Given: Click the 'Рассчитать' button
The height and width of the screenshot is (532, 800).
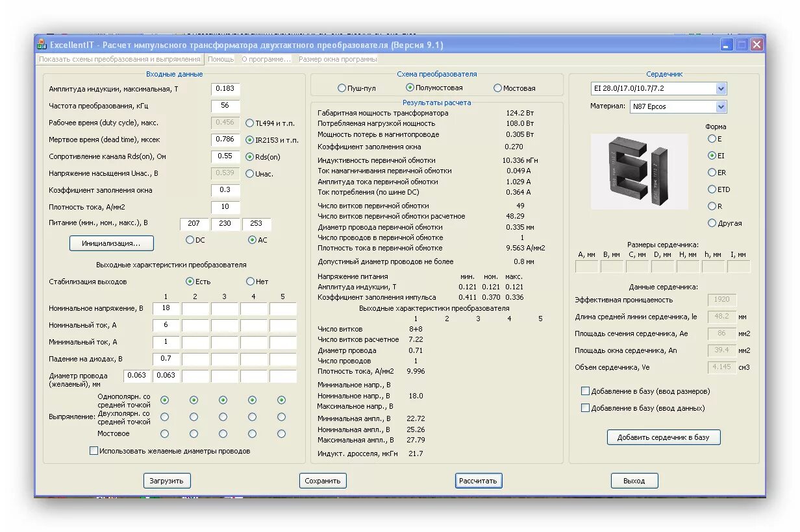Looking at the screenshot, I should [479, 481].
